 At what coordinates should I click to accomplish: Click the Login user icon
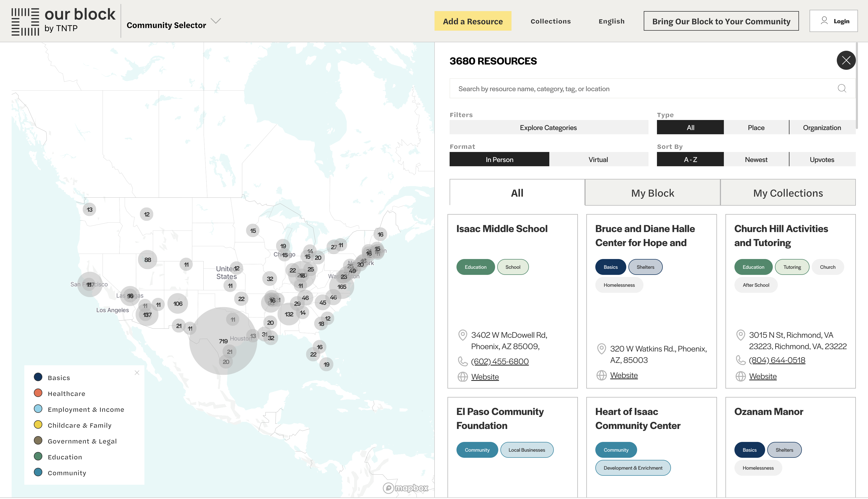point(824,21)
